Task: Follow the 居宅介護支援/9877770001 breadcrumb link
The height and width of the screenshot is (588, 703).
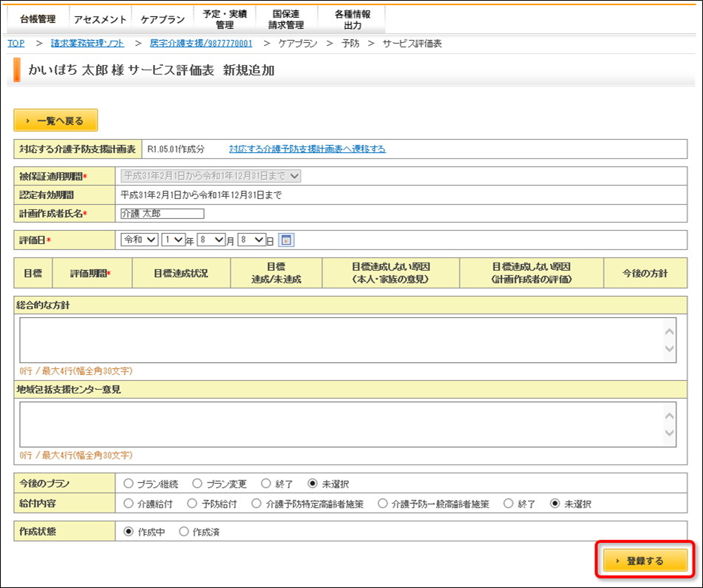Action: coord(201,44)
